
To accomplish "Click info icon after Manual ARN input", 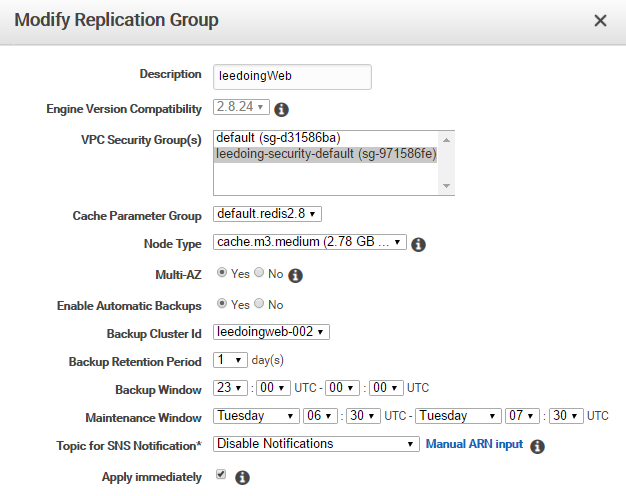I will [537, 446].
